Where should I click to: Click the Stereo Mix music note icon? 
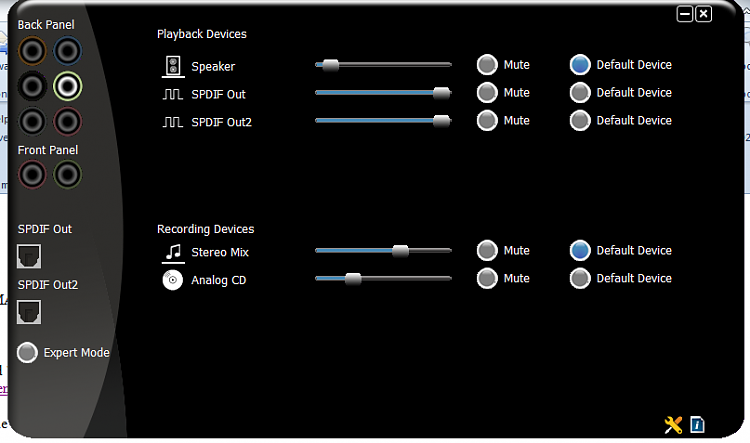(173, 252)
